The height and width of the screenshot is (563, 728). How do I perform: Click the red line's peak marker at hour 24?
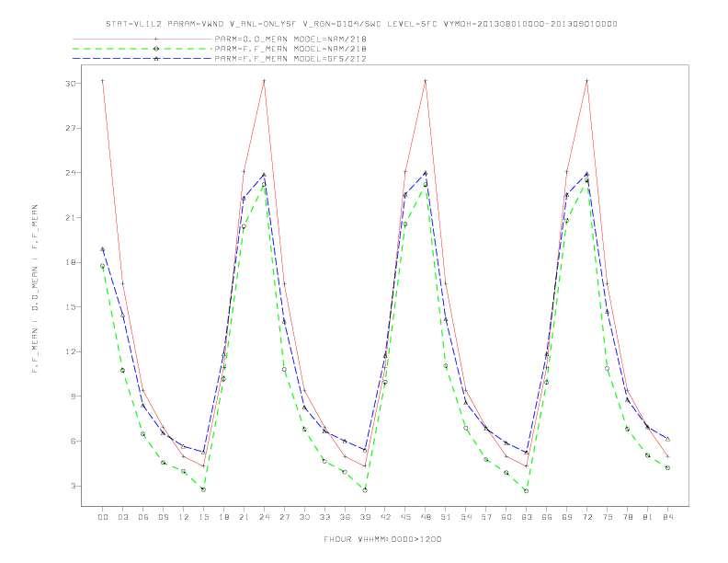264,81
